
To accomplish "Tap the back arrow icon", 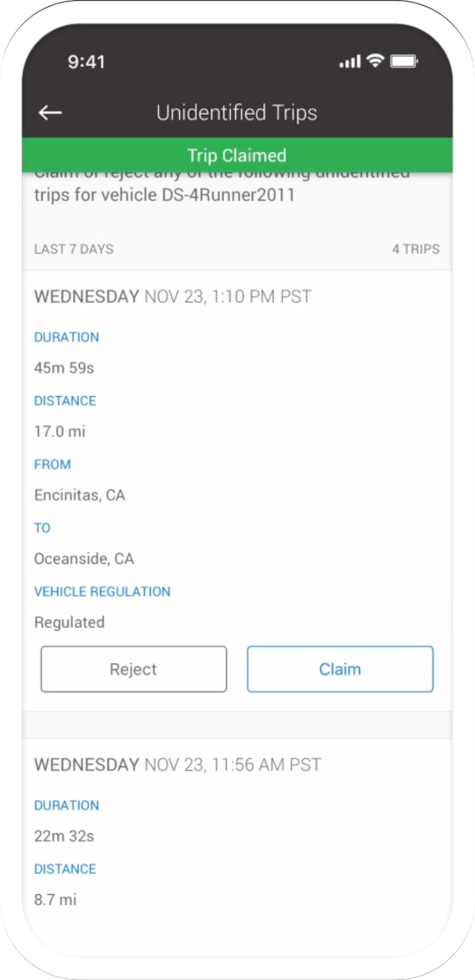I will click(x=50, y=113).
